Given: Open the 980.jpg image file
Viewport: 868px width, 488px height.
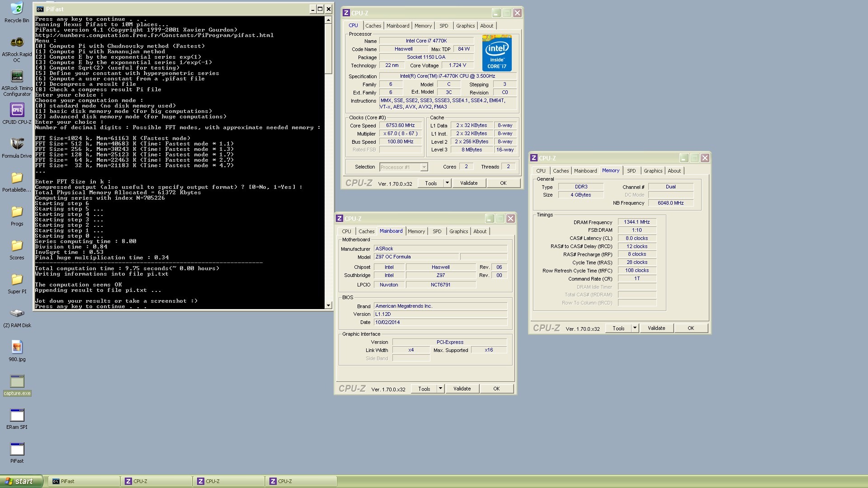Looking at the screenshot, I should click(17, 351).
